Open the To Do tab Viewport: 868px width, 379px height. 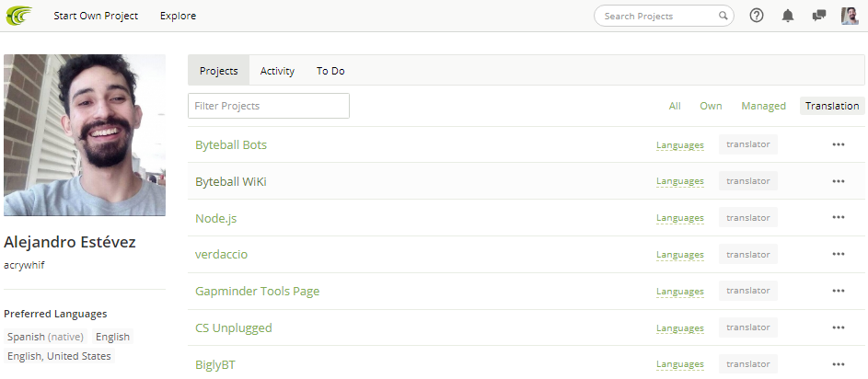pyautogui.click(x=330, y=71)
